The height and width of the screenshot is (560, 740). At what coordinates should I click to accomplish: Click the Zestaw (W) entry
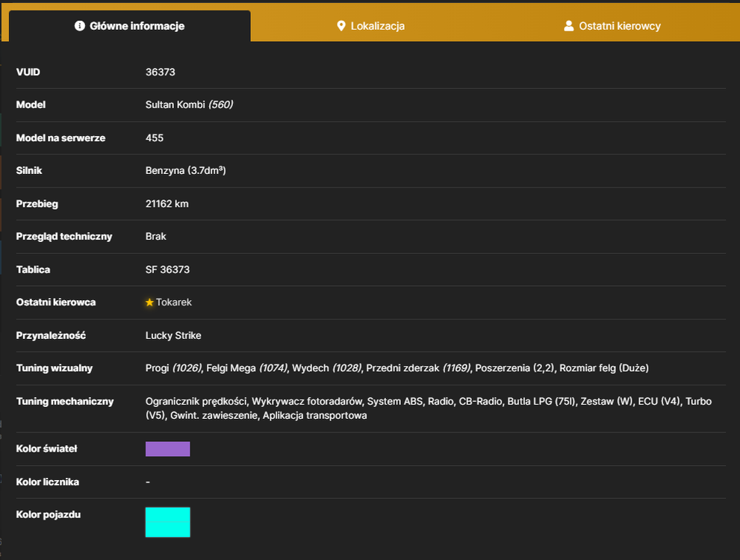tap(607, 402)
